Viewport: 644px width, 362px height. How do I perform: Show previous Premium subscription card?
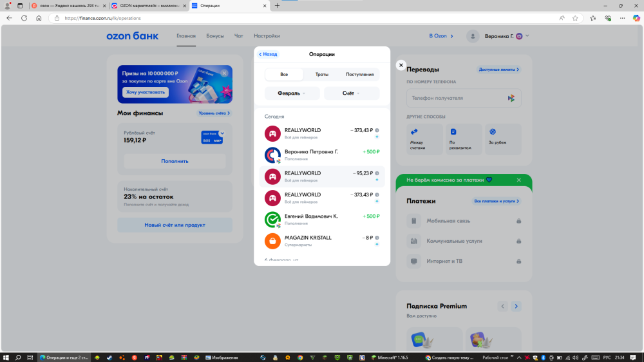coord(502,306)
